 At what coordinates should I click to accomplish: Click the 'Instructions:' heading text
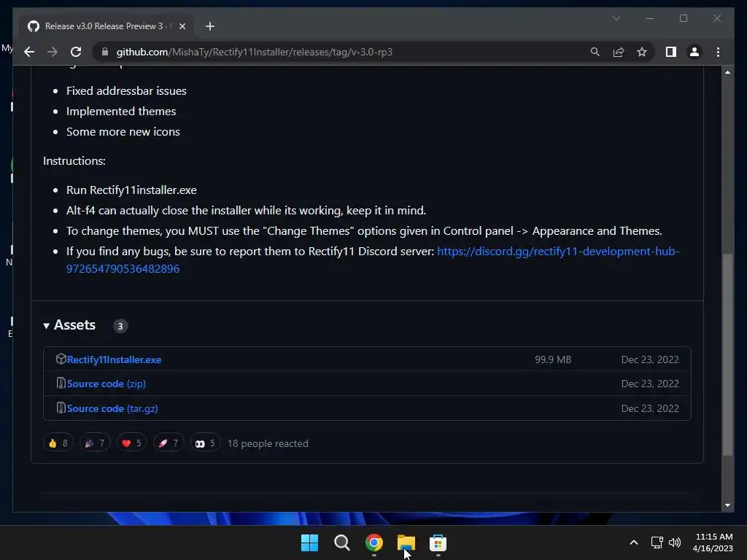point(74,161)
